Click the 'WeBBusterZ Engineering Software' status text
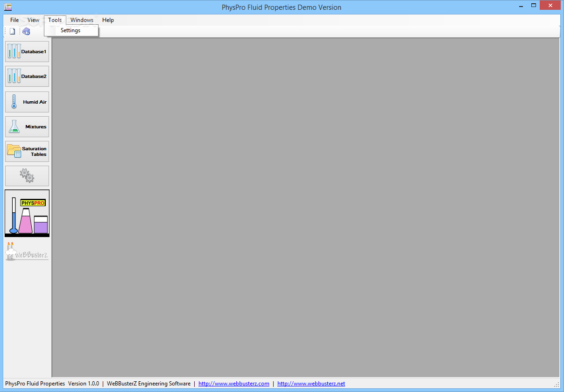Image resolution: width=564 pixels, height=392 pixels. tap(148, 384)
